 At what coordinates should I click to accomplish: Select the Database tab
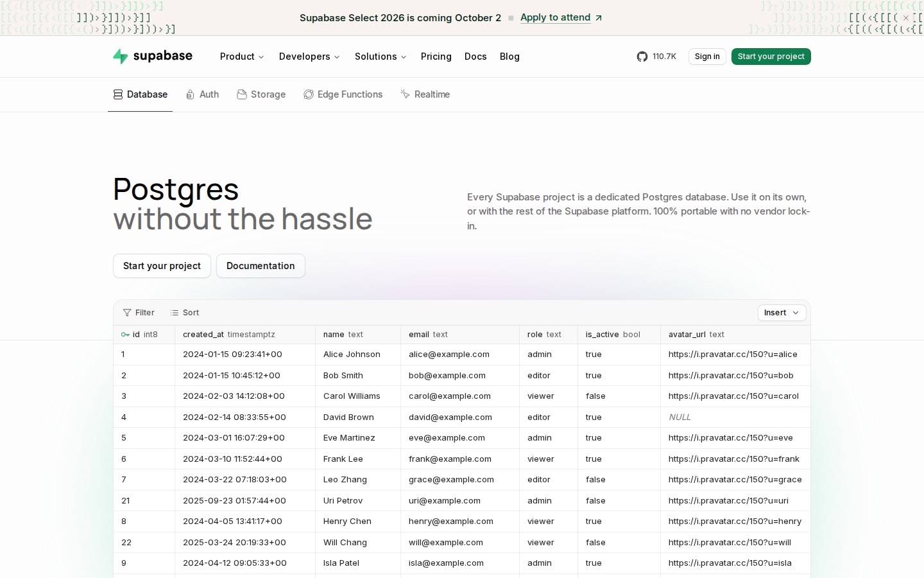point(141,94)
